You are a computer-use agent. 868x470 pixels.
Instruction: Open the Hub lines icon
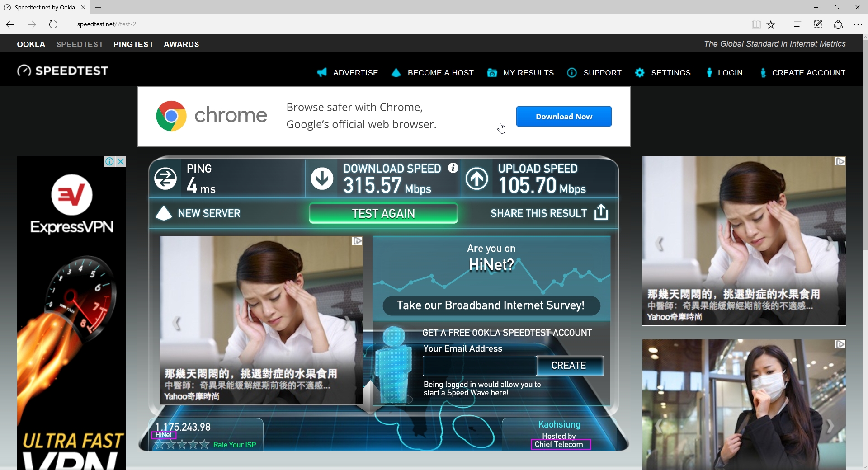(x=798, y=24)
